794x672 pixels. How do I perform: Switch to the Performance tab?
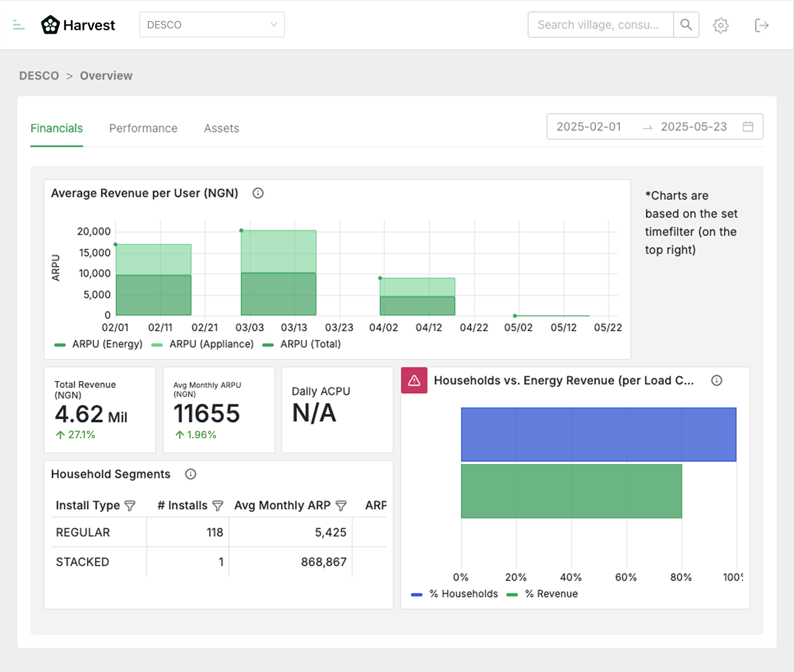[143, 128]
